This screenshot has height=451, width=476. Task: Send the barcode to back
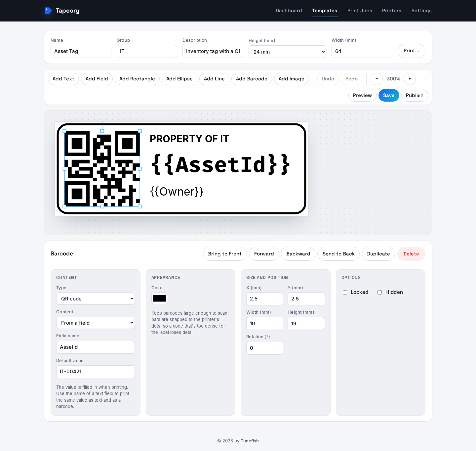338,254
